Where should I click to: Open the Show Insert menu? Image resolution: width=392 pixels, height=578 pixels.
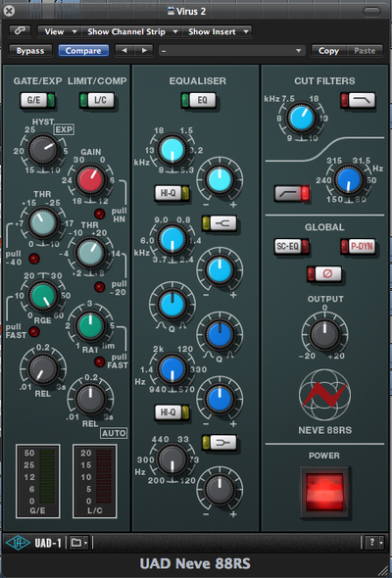click(218, 31)
